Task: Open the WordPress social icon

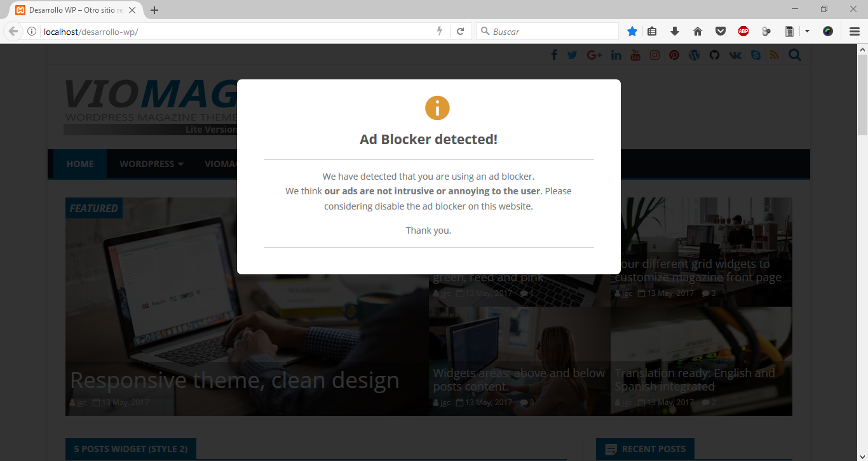Action: pyautogui.click(x=695, y=55)
